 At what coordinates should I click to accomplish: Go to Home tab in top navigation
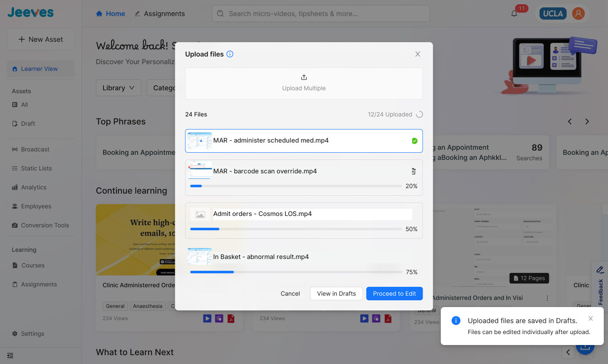[111, 13]
